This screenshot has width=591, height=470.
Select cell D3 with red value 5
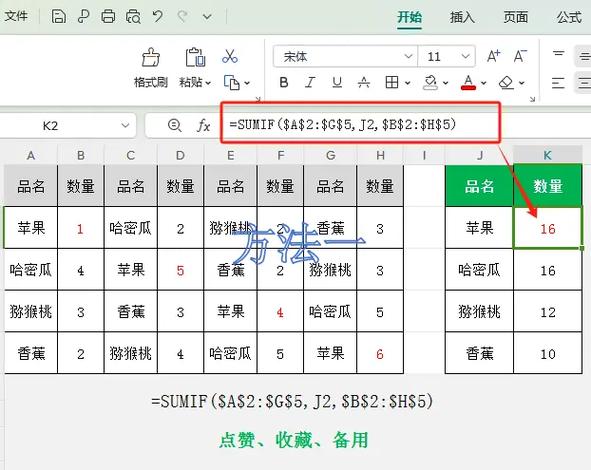coord(180,270)
